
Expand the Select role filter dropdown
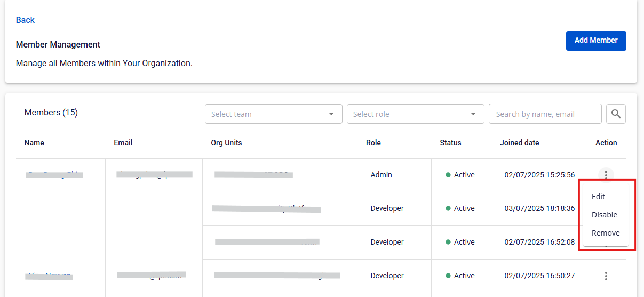pyautogui.click(x=409, y=114)
